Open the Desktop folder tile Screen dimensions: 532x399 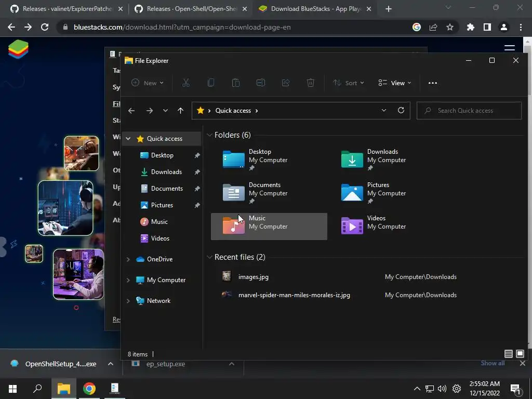coord(269,159)
